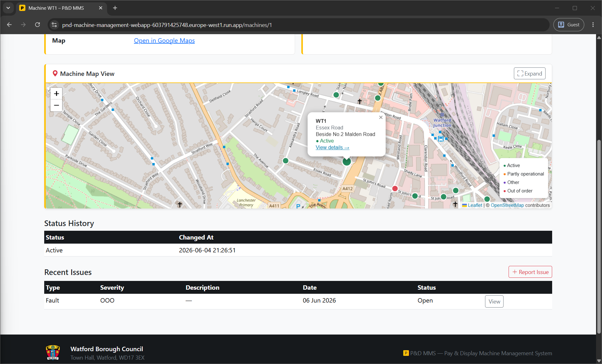Click the Watford Borough Council crest logo

(53, 352)
